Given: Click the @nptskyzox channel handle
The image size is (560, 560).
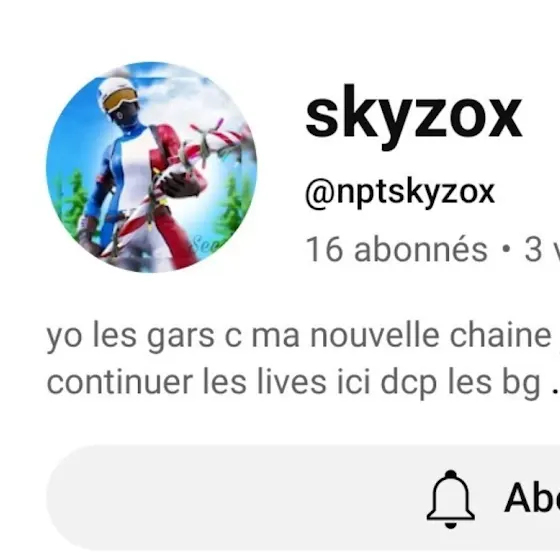Looking at the screenshot, I should pos(400,193).
